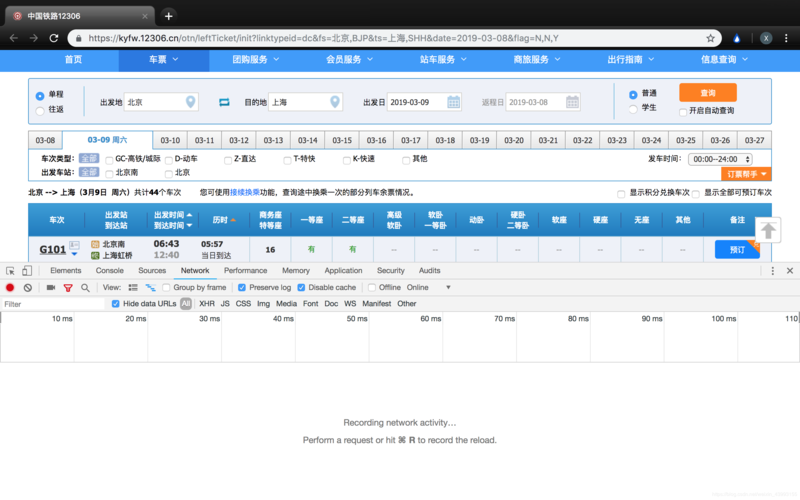800x500 pixels.
Task: Click the orange 查询 search button
Action: [x=708, y=93]
